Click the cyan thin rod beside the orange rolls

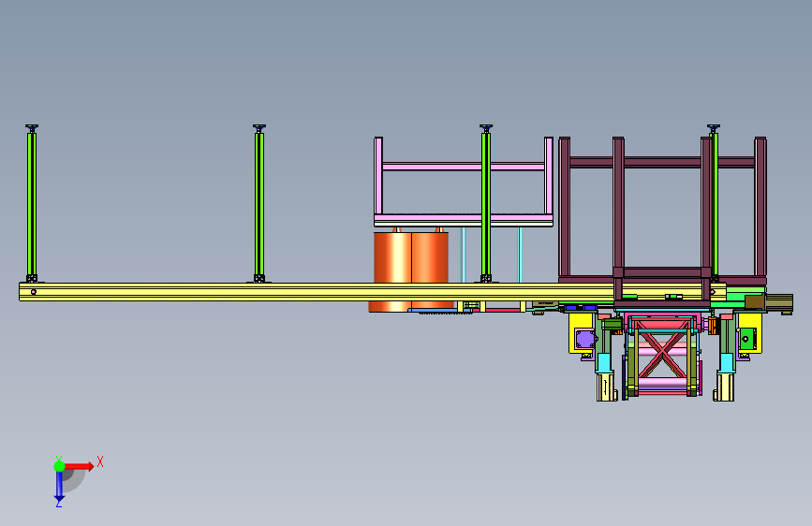(x=464, y=255)
